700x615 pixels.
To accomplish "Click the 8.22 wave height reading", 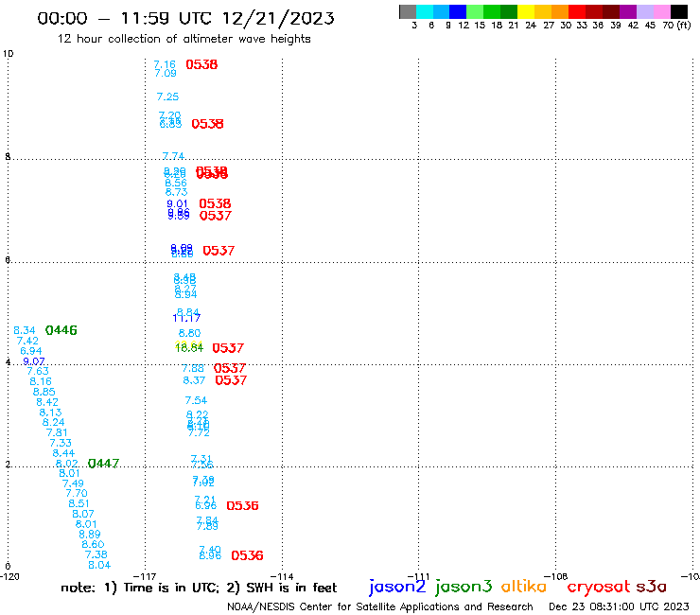I will pos(198,414).
